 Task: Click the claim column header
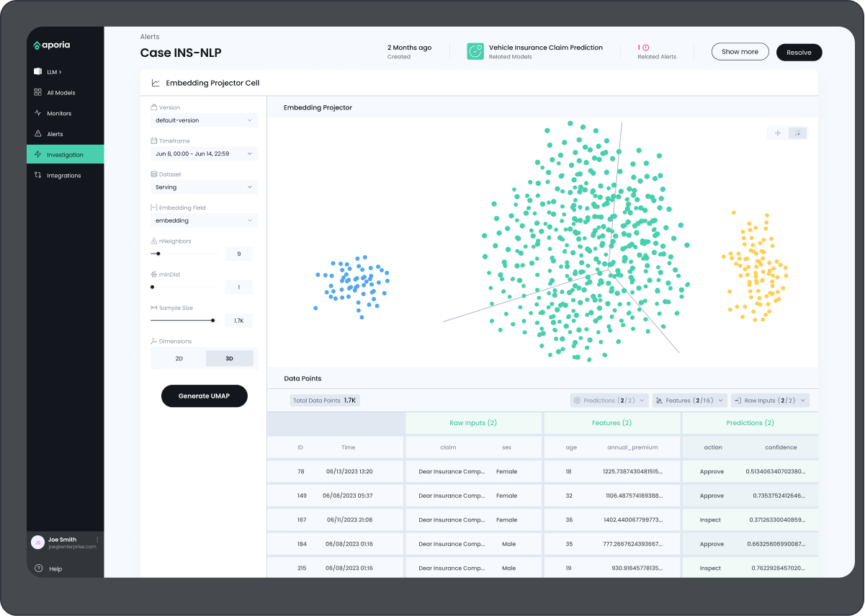point(448,447)
